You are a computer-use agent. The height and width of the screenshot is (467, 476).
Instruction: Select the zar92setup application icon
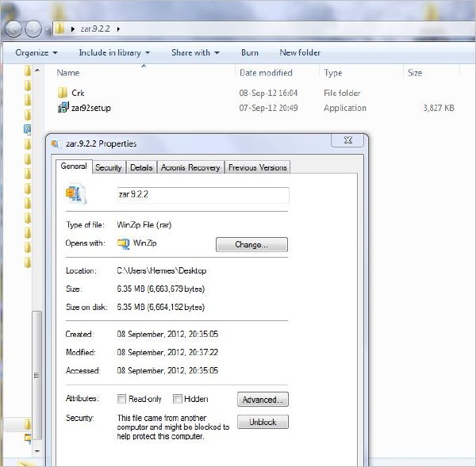tap(63, 108)
